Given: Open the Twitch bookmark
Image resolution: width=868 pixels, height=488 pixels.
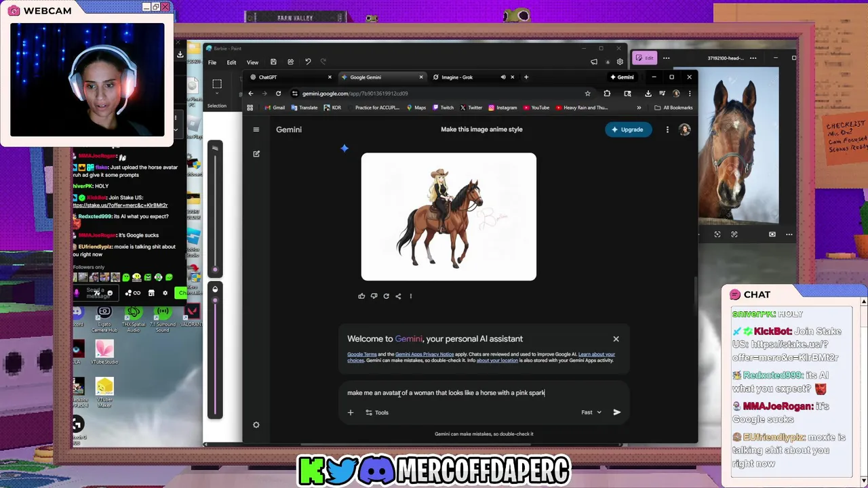Looking at the screenshot, I should pos(443,108).
